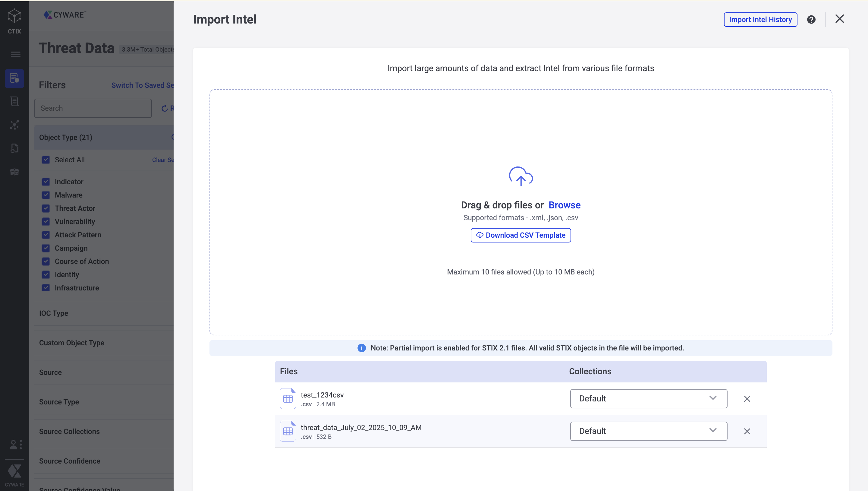Viewport: 868px width, 491px height.
Task: Click the Threat Data sidebar icon
Action: (14, 78)
